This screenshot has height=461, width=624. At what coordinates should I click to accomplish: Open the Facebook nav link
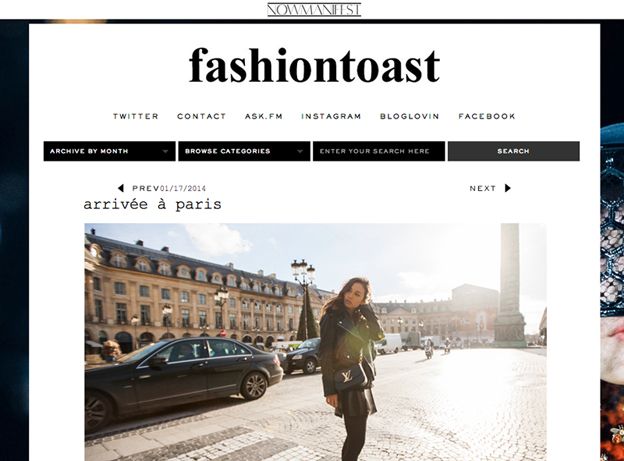(x=487, y=116)
